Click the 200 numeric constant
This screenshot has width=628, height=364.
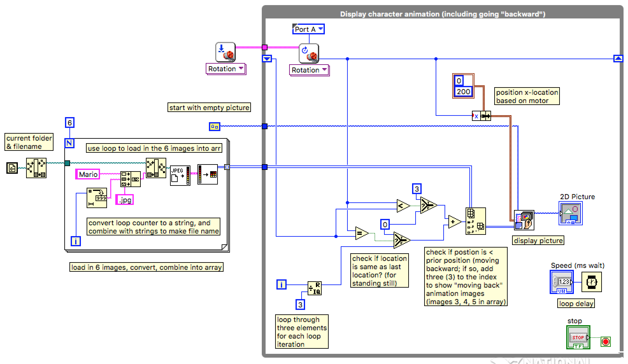463,92
